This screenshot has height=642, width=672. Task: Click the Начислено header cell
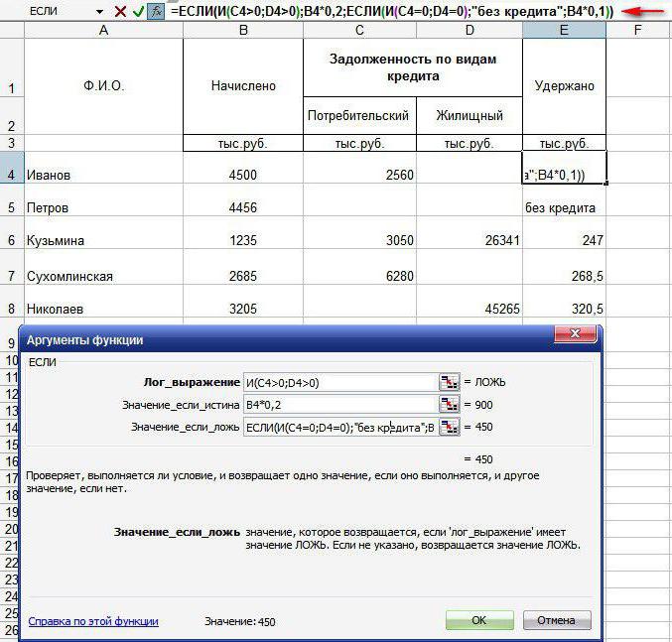coord(243,86)
